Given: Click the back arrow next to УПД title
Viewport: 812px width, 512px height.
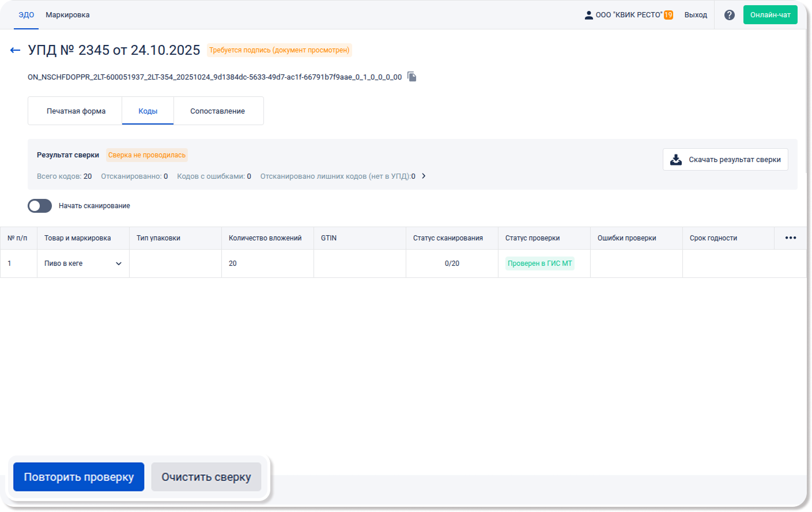Looking at the screenshot, I should (15, 51).
